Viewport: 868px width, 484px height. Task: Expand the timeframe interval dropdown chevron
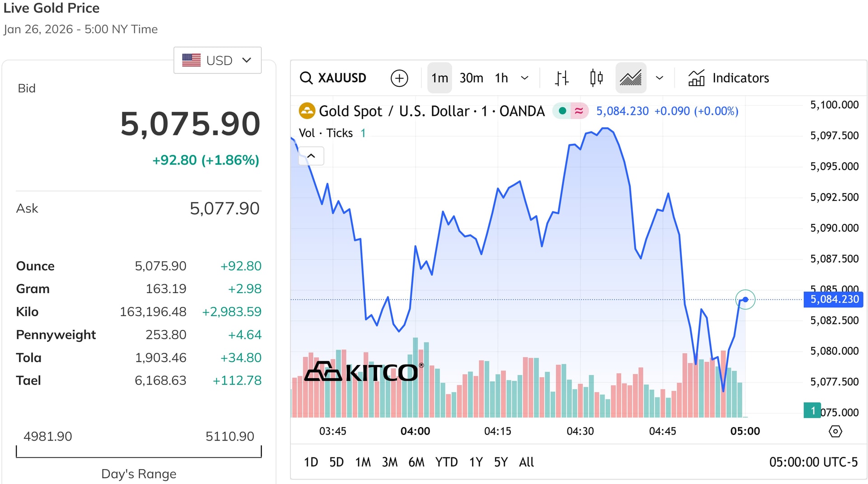(x=524, y=77)
